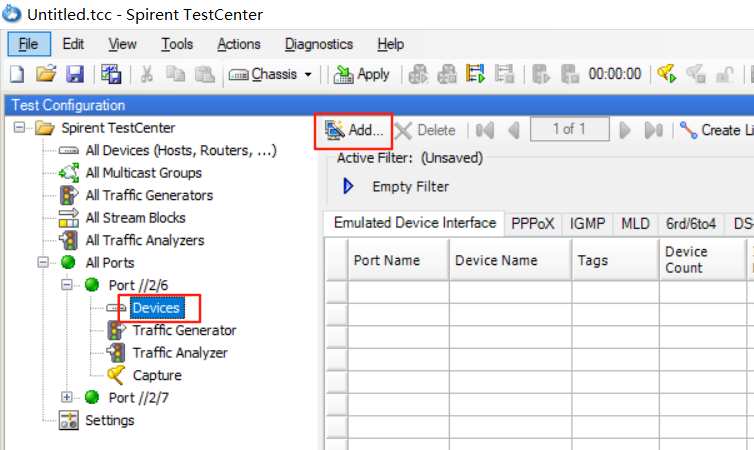
Task: Switch to the PPPoX tab
Action: coord(533,224)
